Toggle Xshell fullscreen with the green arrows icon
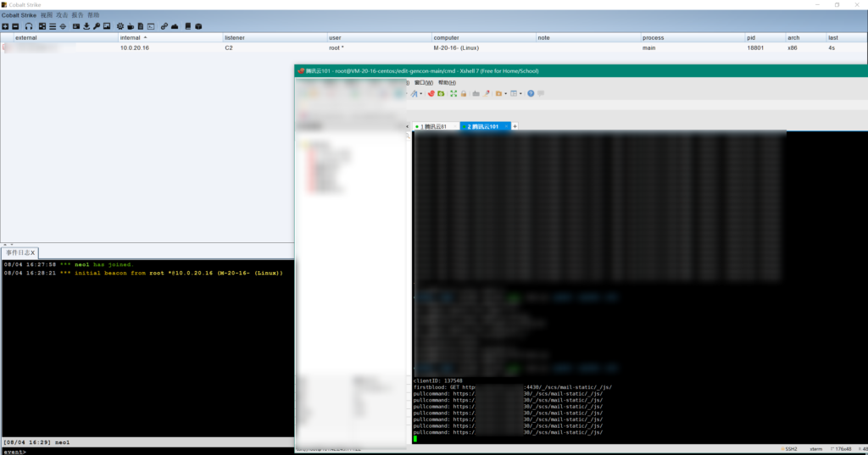This screenshot has height=455, width=868. (453, 93)
